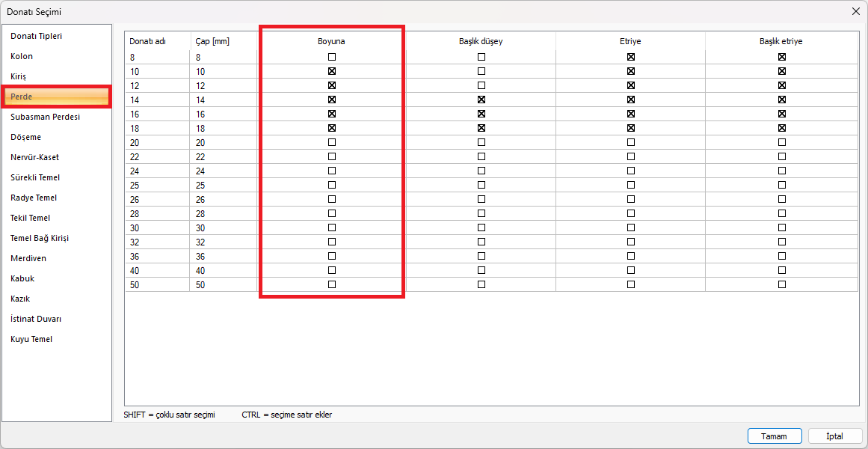Click the Boyuna column header
Screen dimensions: 868x449
(x=331, y=41)
